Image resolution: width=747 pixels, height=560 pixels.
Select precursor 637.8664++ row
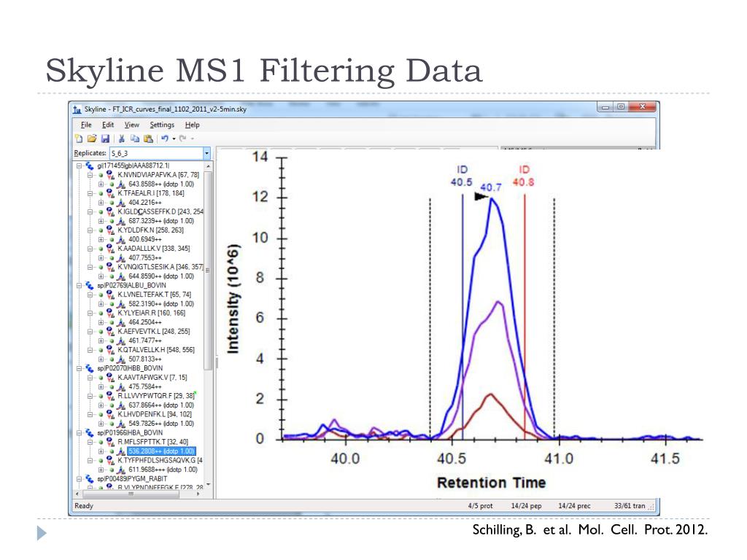pyautogui.click(x=161, y=405)
